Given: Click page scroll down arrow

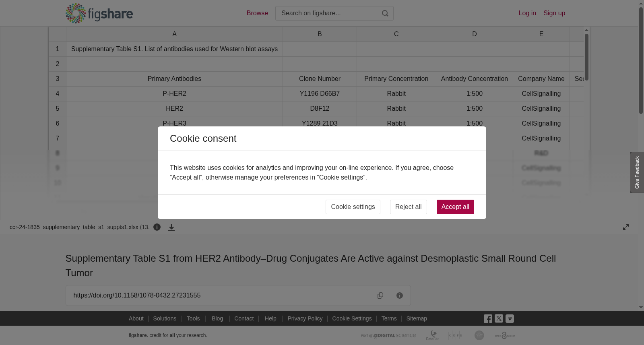Looking at the screenshot, I should click(x=641, y=308).
